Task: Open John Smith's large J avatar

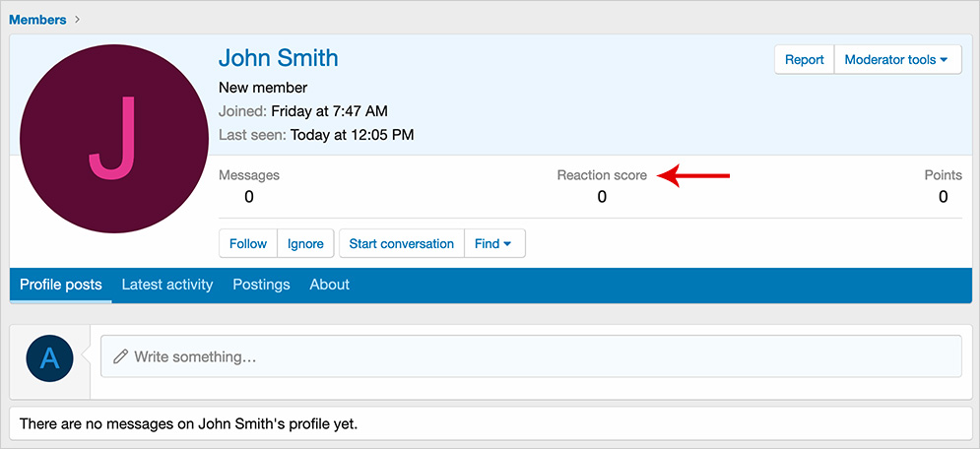Action: click(113, 139)
